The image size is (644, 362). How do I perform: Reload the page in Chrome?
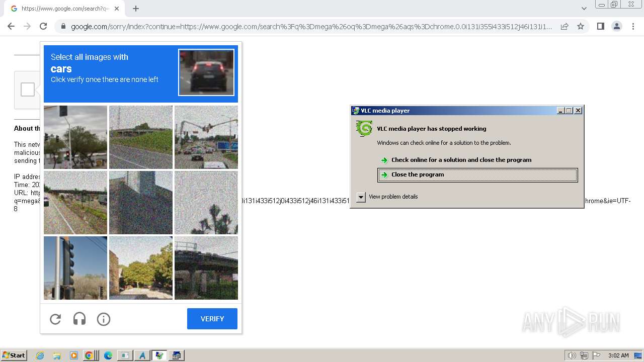click(x=43, y=26)
